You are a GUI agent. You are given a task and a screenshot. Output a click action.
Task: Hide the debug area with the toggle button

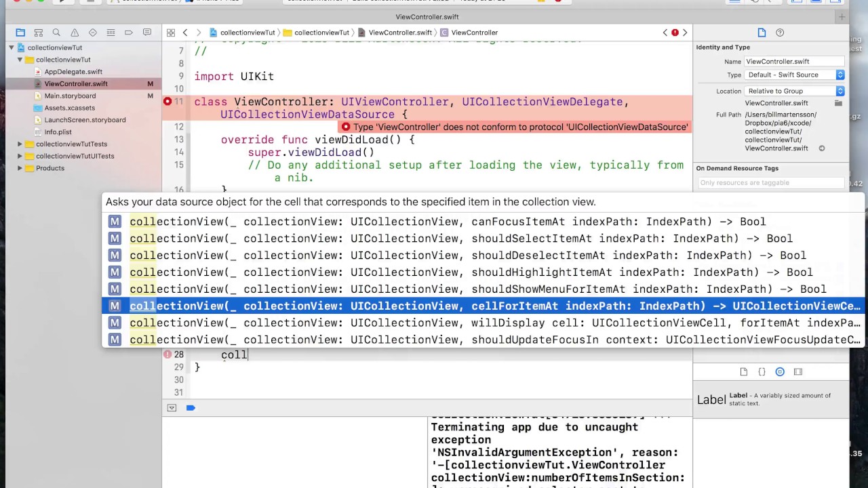[172, 408]
